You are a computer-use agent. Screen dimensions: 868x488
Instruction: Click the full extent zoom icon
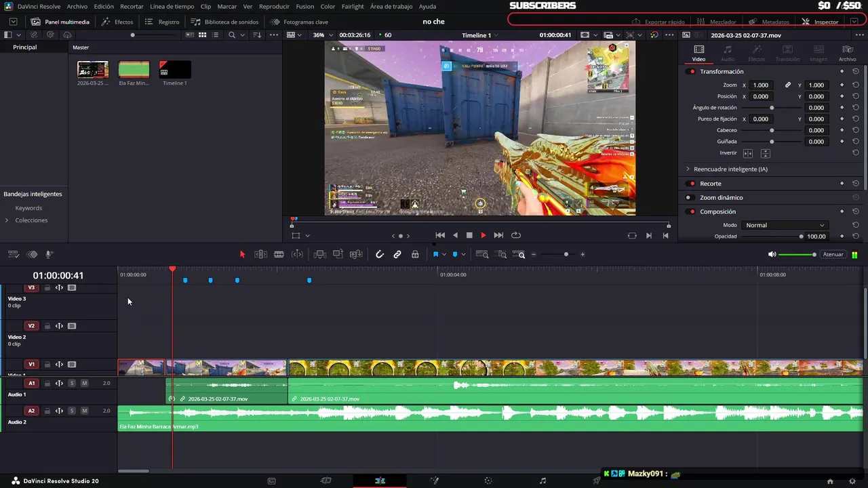pyautogui.click(x=482, y=254)
